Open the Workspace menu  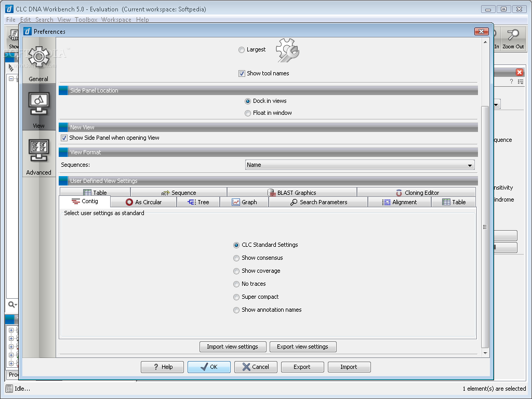[x=116, y=20]
